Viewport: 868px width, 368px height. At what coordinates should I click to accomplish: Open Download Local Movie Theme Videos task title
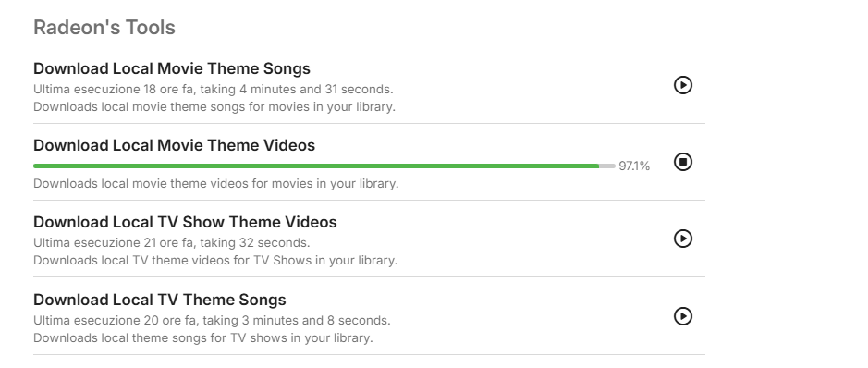(174, 145)
